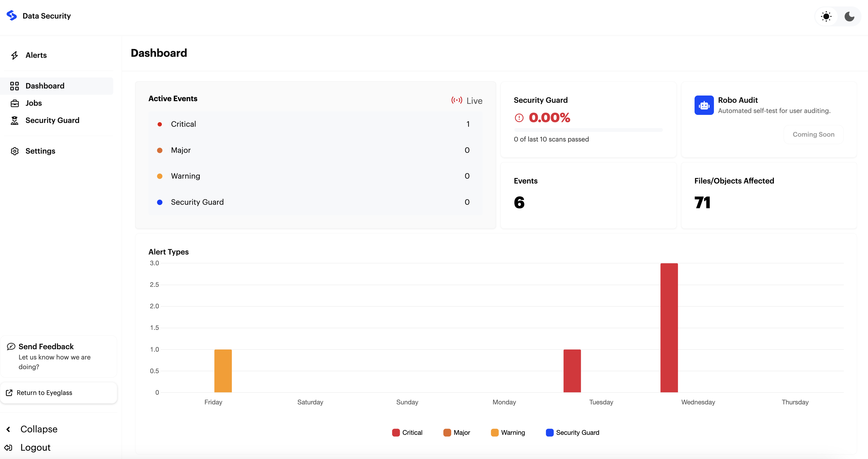Screen dimensions: 868x459
Task: Open the Dashboard menu item
Action: tap(45, 86)
